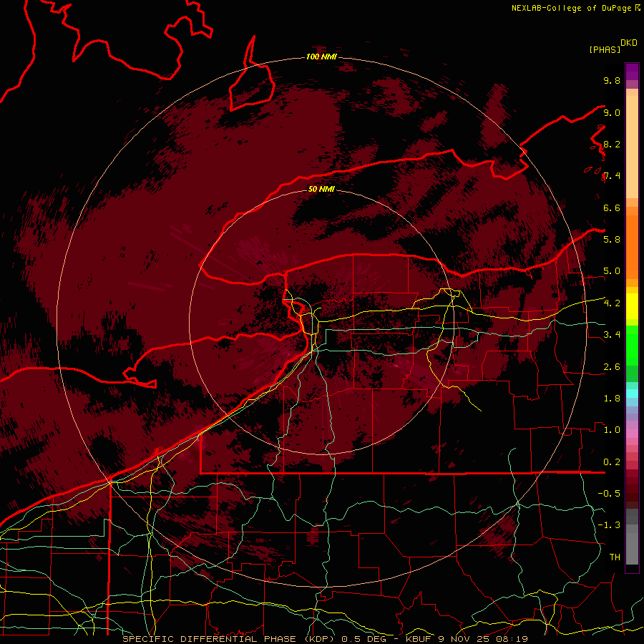Select the 2.6 legend value
The image size is (644, 644).
point(612,367)
